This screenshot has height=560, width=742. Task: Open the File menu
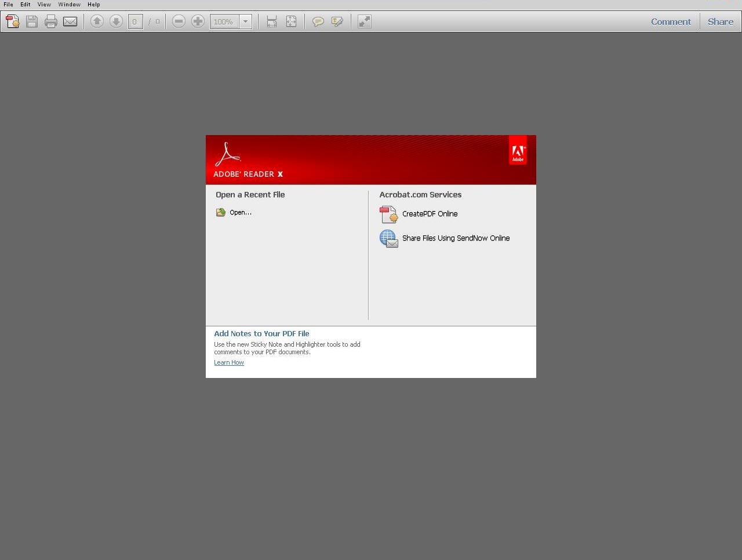(x=8, y=4)
